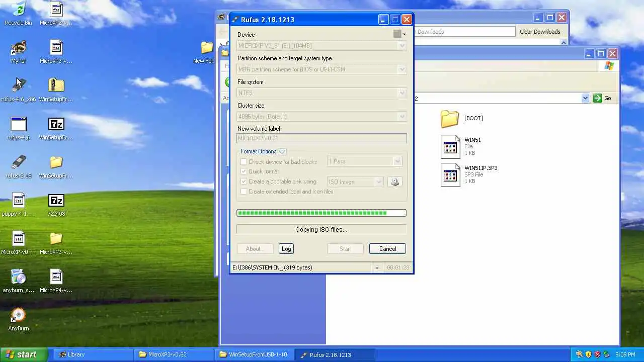Click the Rufus ISO image select disc icon
The height and width of the screenshot is (362, 644).
tap(394, 182)
